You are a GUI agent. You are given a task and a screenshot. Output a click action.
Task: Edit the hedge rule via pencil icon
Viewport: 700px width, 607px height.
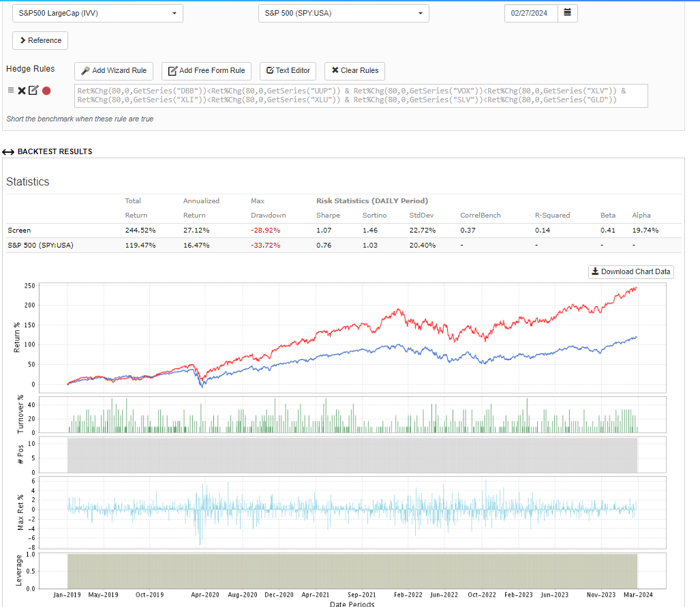pyautogui.click(x=33, y=90)
